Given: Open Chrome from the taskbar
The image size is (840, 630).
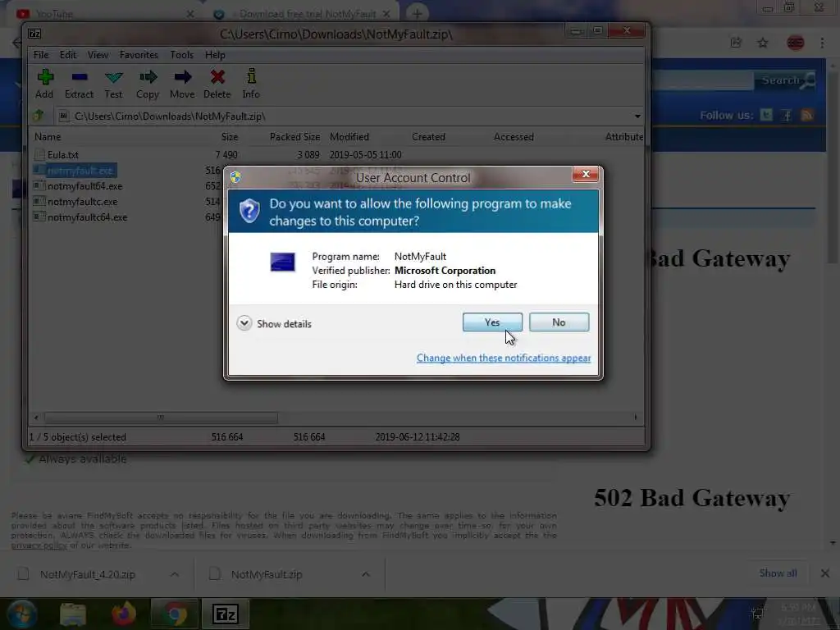Looking at the screenshot, I should (x=175, y=614).
